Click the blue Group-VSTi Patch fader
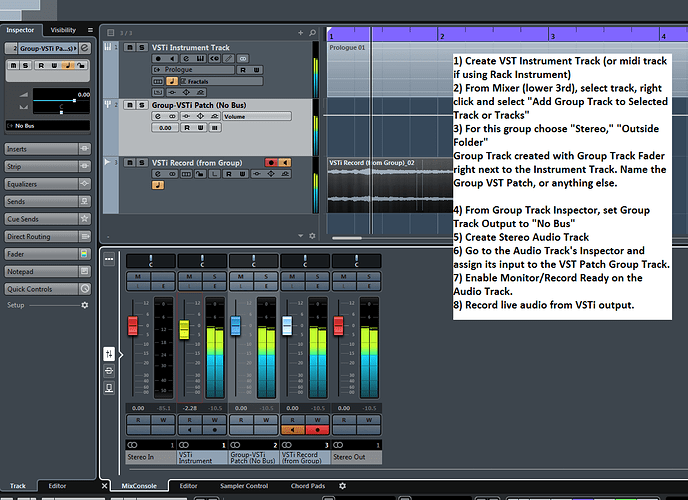This screenshot has height=500, width=688. click(236, 325)
